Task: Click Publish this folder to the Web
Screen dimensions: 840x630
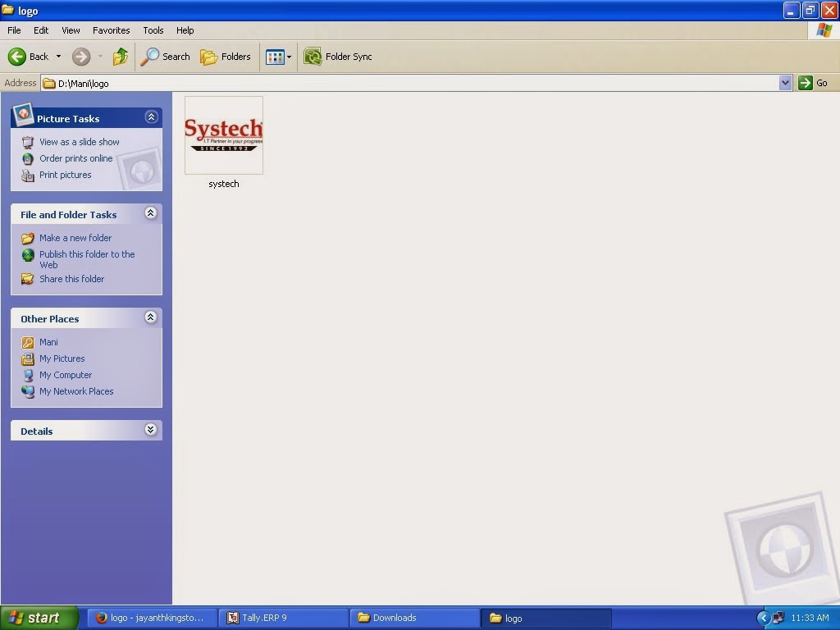Action: point(87,259)
